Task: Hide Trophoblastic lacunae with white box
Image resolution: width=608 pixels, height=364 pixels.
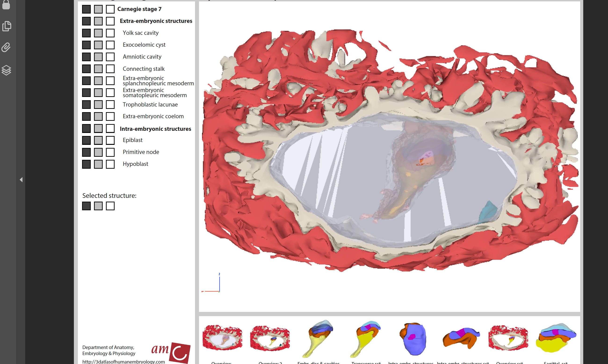Action: (110, 104)
